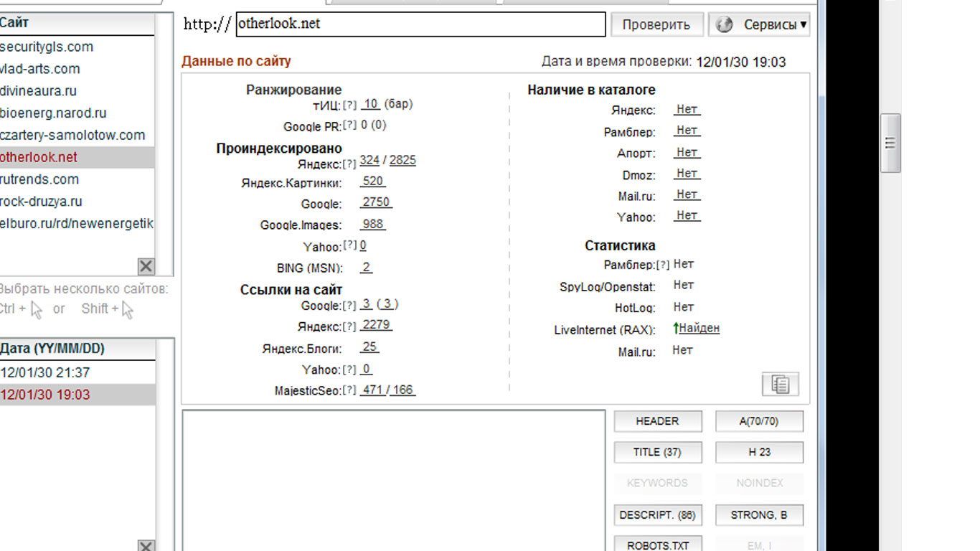
Task: Click the Проверить button
Action: (656, 24)
